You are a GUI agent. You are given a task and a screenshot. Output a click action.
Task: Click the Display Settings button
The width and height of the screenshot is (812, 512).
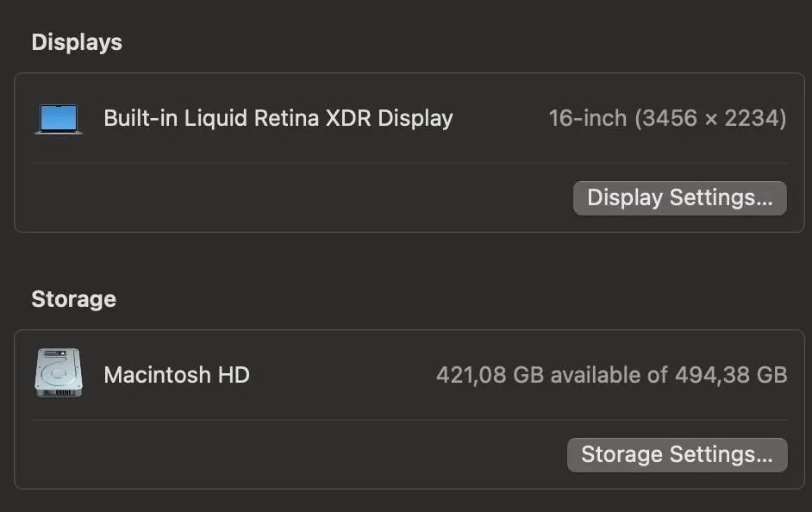[679, 197]
